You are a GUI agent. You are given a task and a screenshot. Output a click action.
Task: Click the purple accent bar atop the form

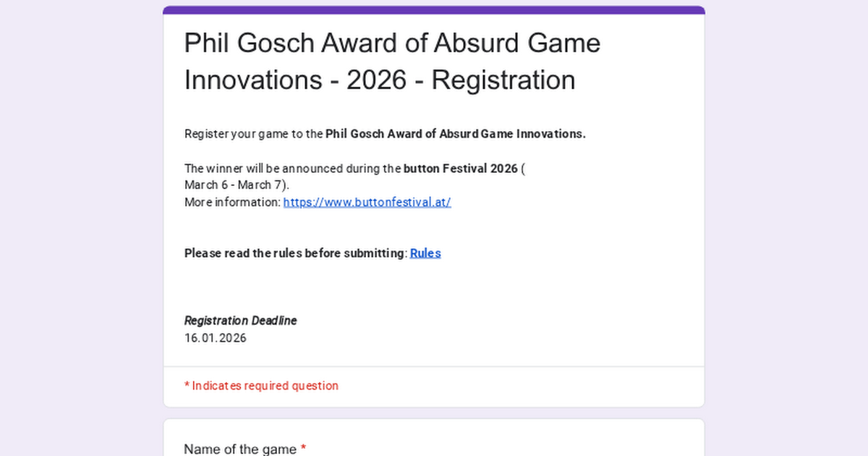pyautogui.click(x=434, y=10)
